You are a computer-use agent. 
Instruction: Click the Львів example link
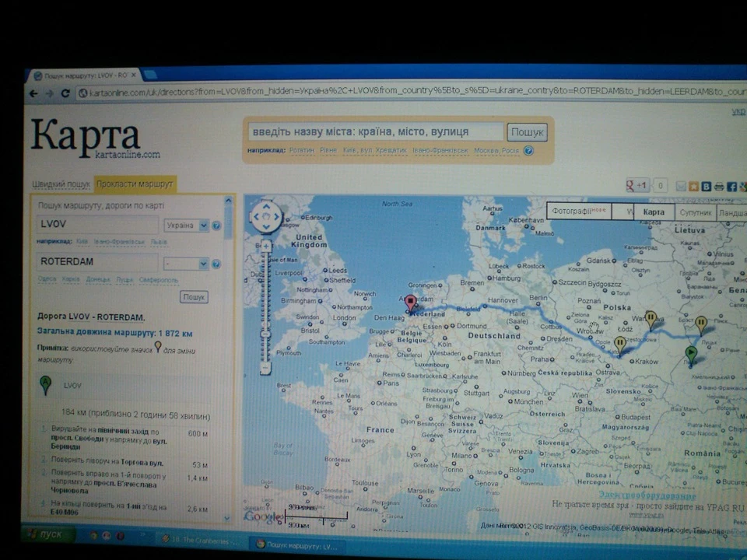(159, 242)
